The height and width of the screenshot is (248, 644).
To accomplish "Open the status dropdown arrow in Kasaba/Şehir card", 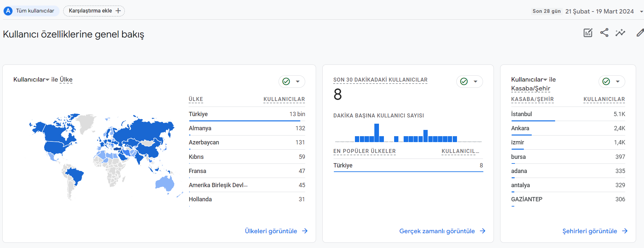I will [618, 82].
